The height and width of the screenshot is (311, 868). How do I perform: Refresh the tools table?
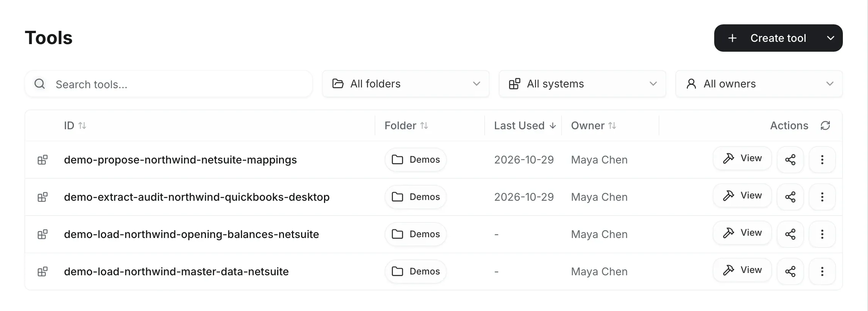click(x=825, y=125)
